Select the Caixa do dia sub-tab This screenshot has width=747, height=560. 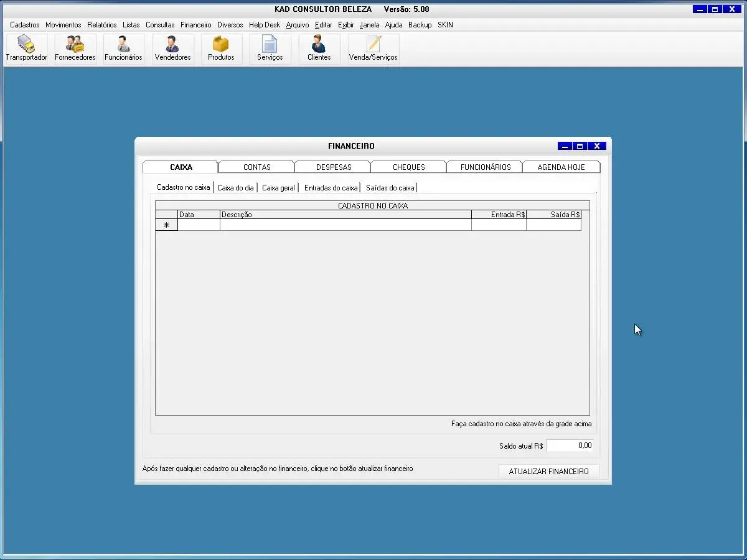click(x=235, y=187)
